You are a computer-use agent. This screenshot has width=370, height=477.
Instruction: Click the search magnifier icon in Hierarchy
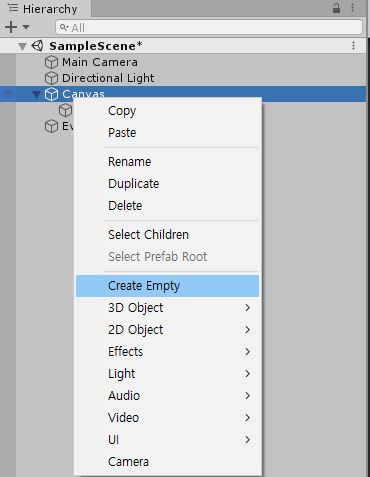64,27
